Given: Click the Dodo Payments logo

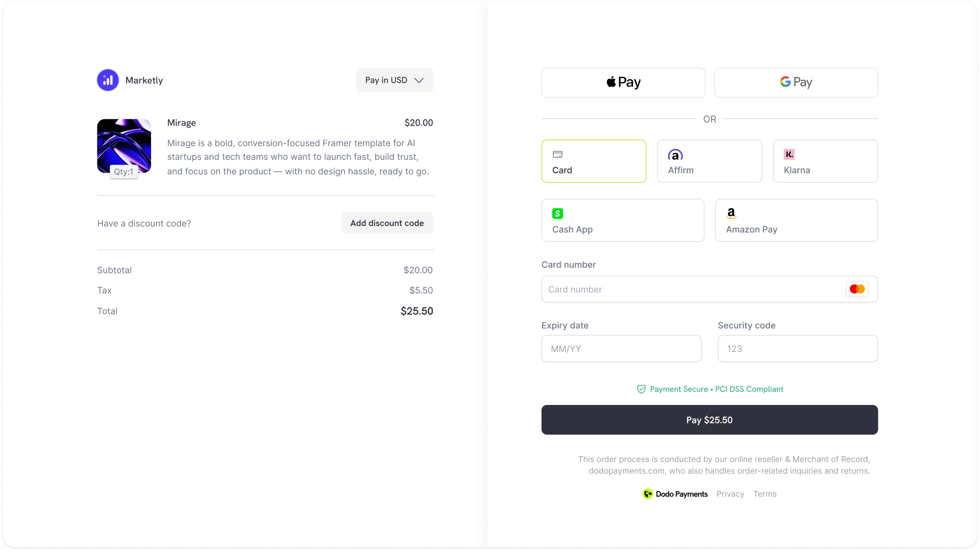Looking at the screenshot, I should pos(648,494).
